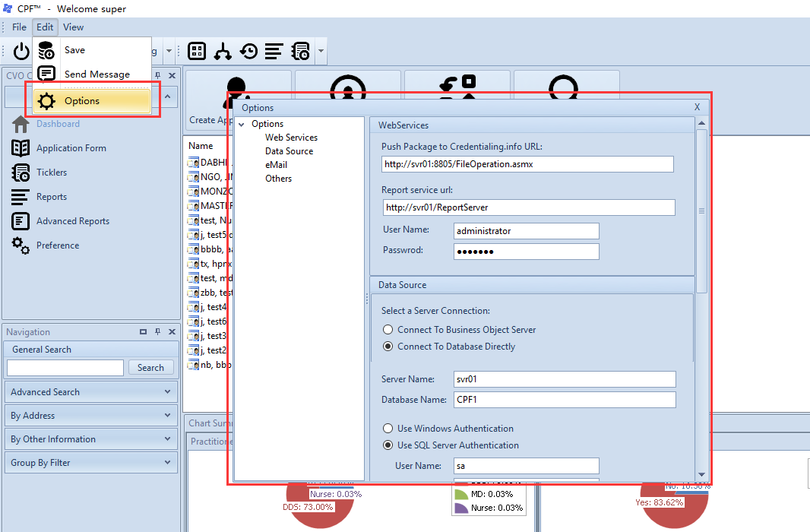This screenshot has height=532, width=810.
Task: Expand the Advanced Search section
Action: click(x=167, y=391)
